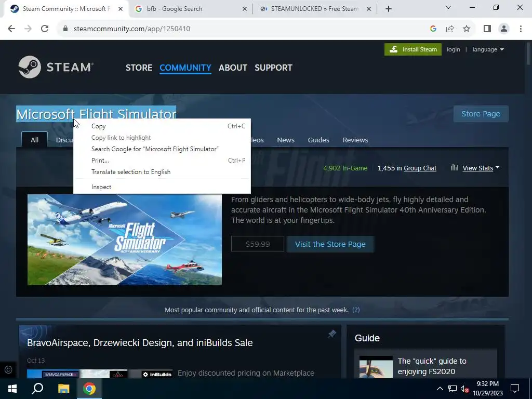Choose Inspect in context menu
This screenshot has height=399, width=532.
(x=162, y=187)
